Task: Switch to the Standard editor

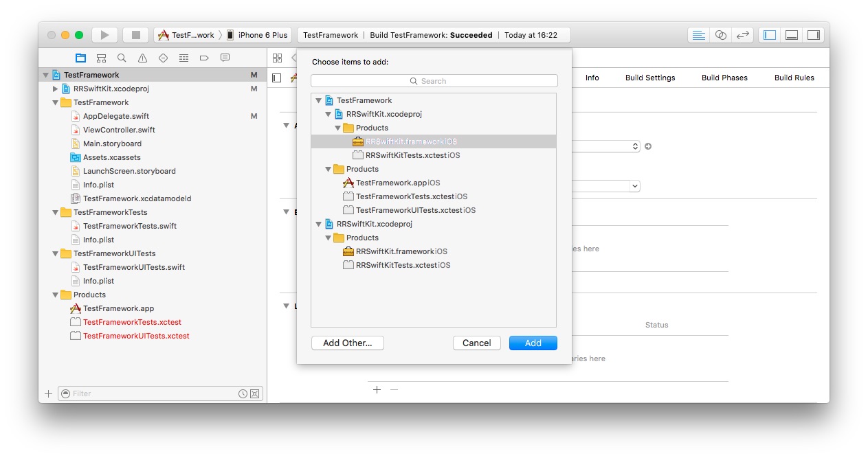Action: (699, 35)
